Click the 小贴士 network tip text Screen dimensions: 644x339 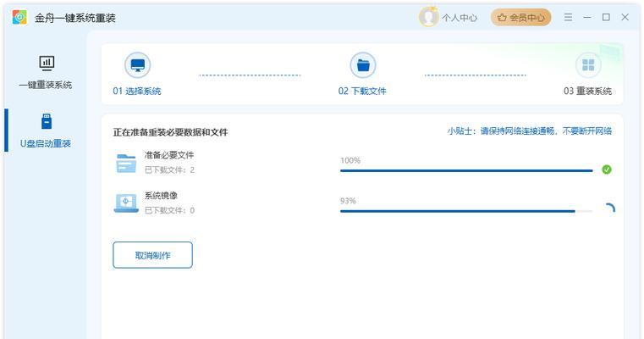pyautogui.click(x=530, y=131)
